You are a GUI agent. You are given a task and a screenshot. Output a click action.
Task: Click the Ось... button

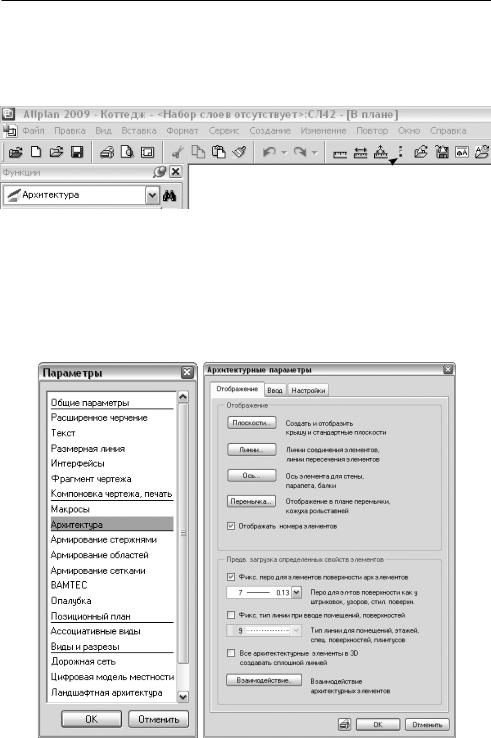pos(251,475)
